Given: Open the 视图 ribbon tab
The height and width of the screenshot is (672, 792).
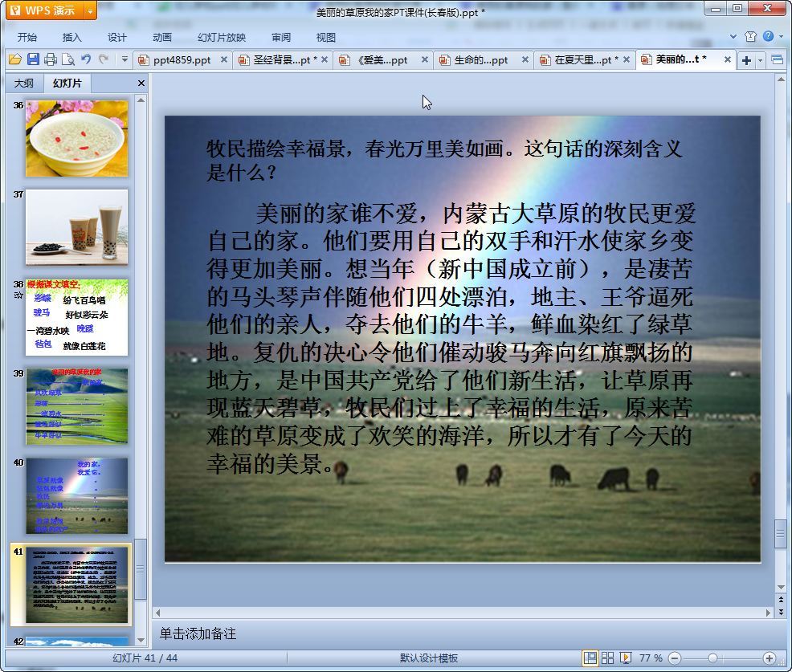Looking at the screenshot, I should click(326, 38).
